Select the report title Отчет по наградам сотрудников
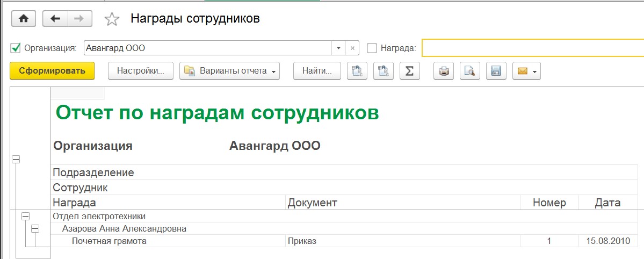This screenshot has height=259, width=644. coord(218,112)
